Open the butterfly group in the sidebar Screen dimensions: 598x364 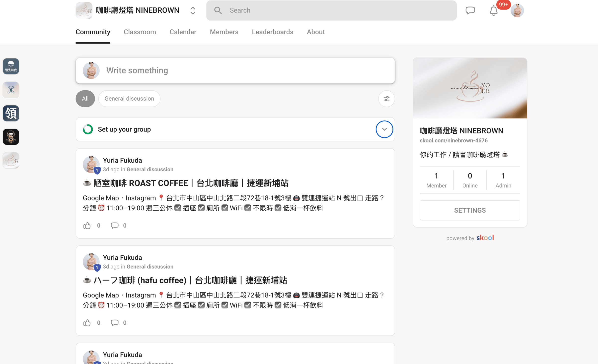point(11,90)
